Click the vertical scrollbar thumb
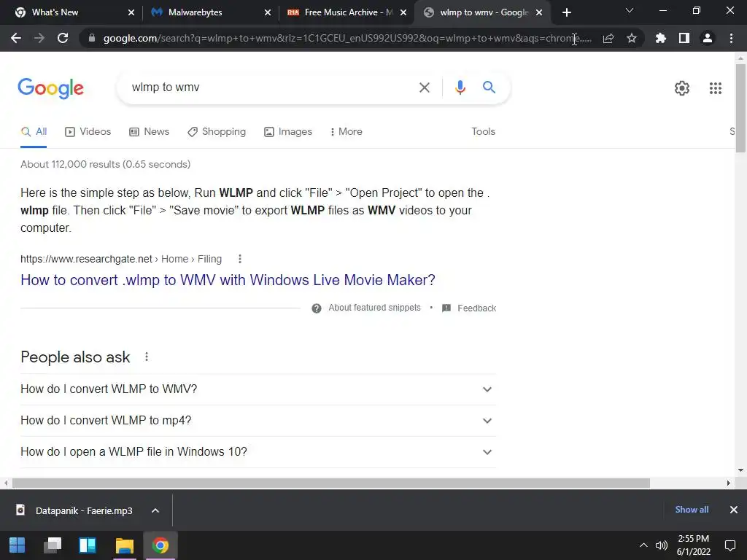The height and width of the screenshot is (560, 747). tap(740, 108)
